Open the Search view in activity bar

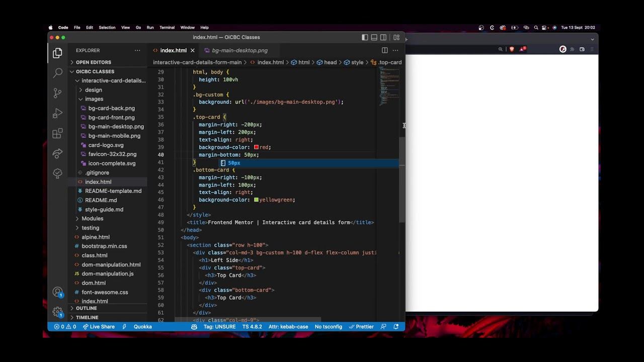[57, 73]
